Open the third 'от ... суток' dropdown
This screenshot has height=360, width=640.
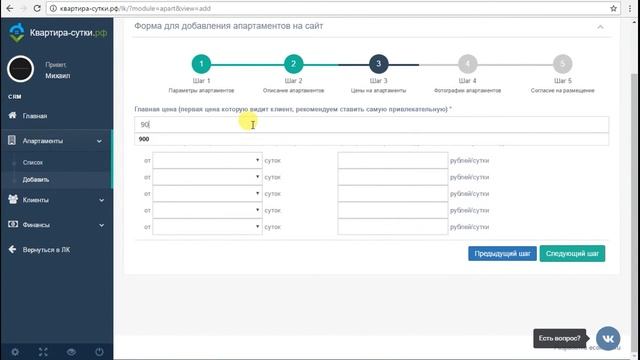(207, 193)
